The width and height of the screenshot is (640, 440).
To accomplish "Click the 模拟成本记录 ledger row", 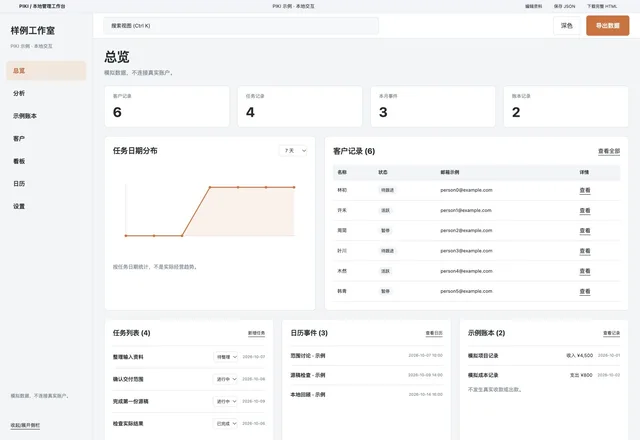I will point(544,375).
